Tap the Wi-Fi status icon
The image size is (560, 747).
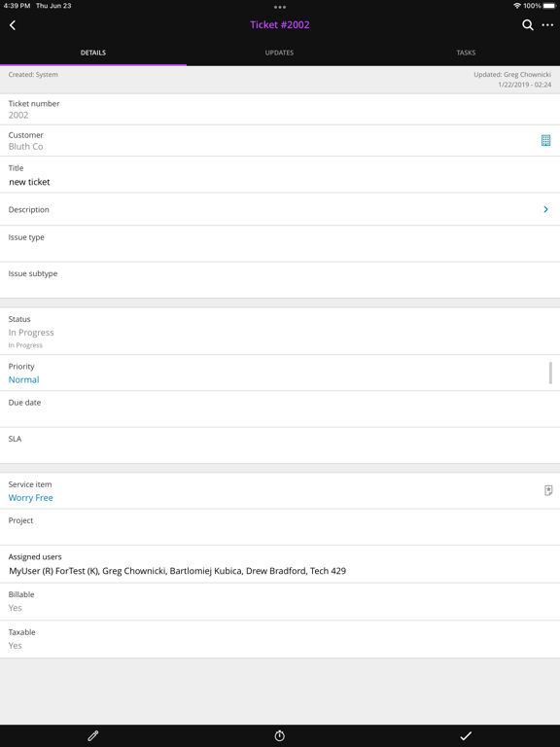tap(517, 6)
